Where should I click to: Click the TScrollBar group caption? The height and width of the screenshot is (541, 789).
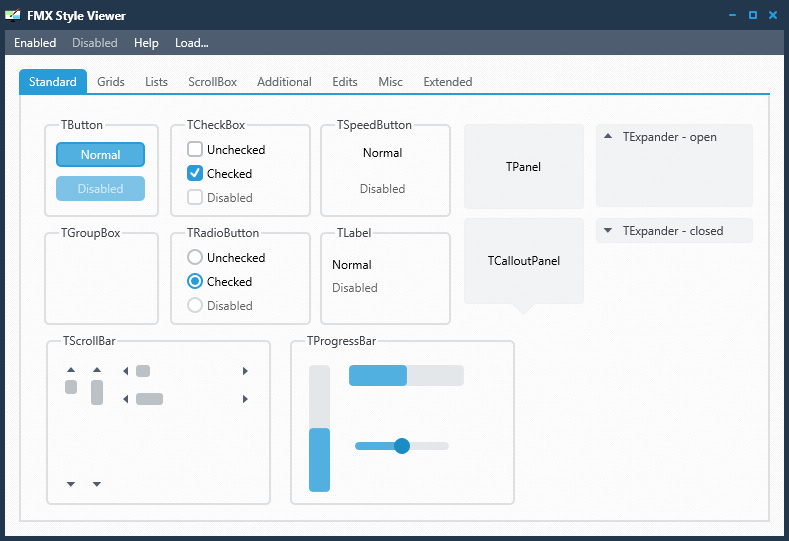pyautogui.click(x=89, y=341)
